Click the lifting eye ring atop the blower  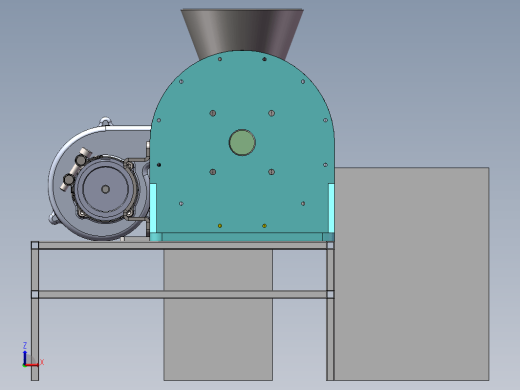pyautogui.click(x=106, y=121)
